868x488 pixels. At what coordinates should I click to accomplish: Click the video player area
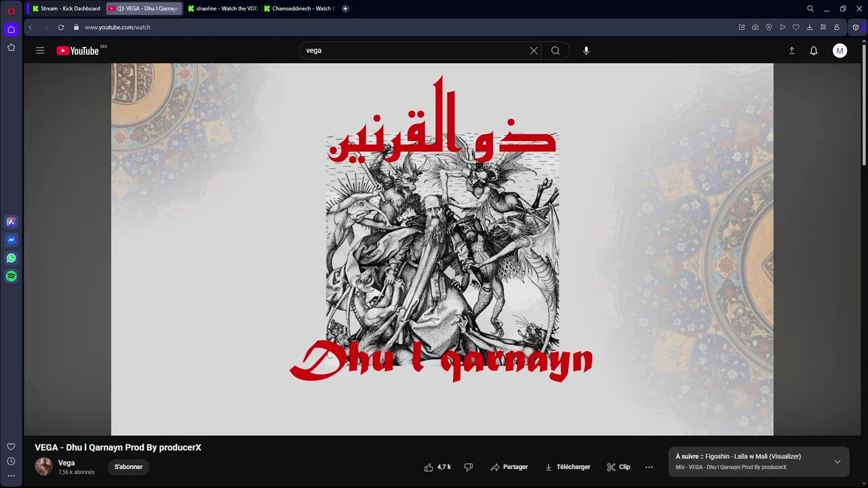tap(442, 249)
